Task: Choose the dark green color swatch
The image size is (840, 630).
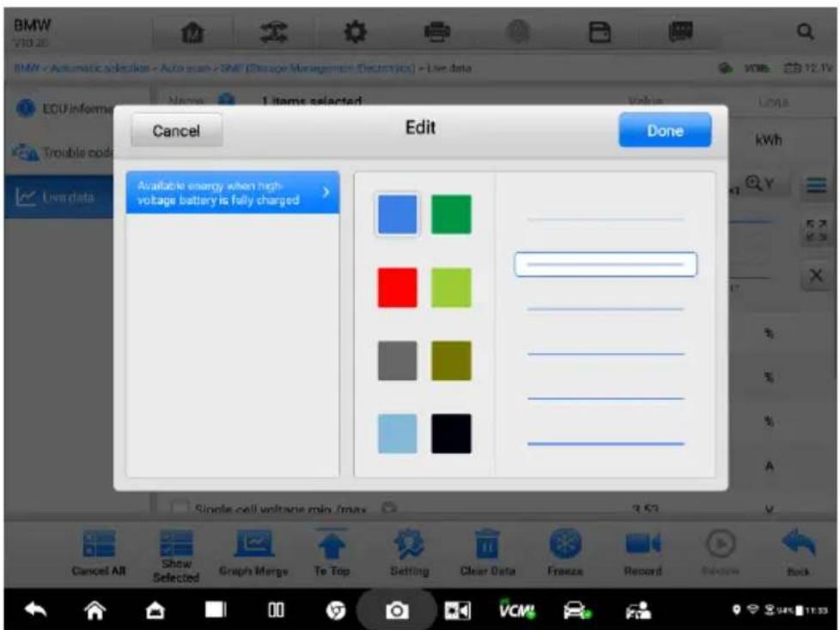Action: pos(451,215)
